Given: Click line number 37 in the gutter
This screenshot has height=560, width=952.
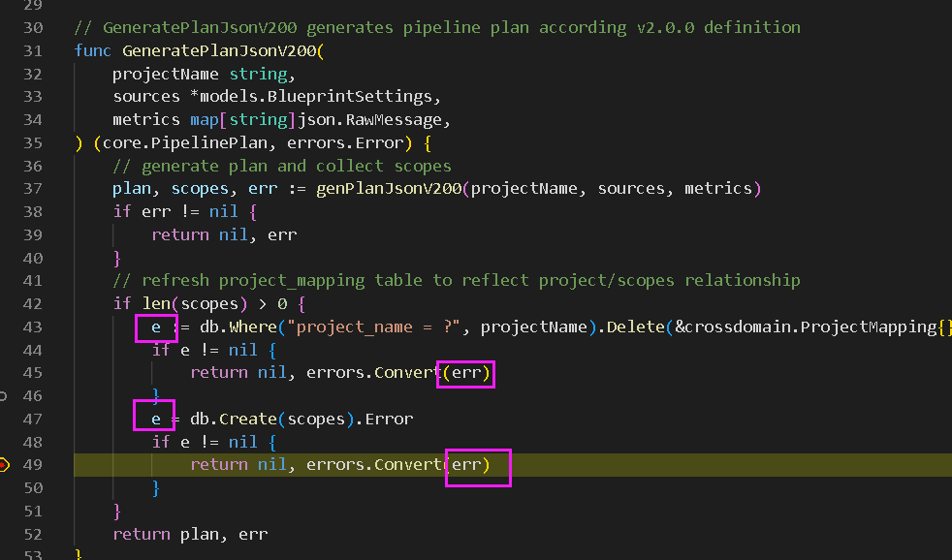Looking at the screenshot, I should point(33,189).
